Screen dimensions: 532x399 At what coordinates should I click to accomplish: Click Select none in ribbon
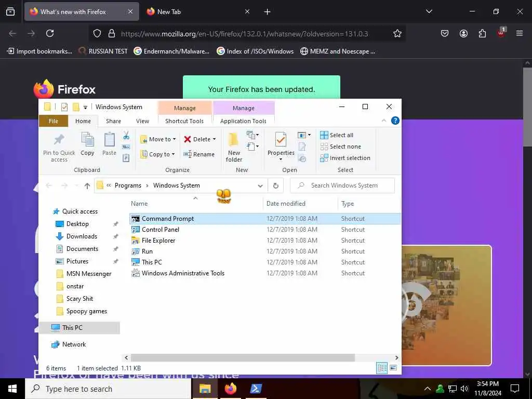pyautogui.click(x=341, y=147)
